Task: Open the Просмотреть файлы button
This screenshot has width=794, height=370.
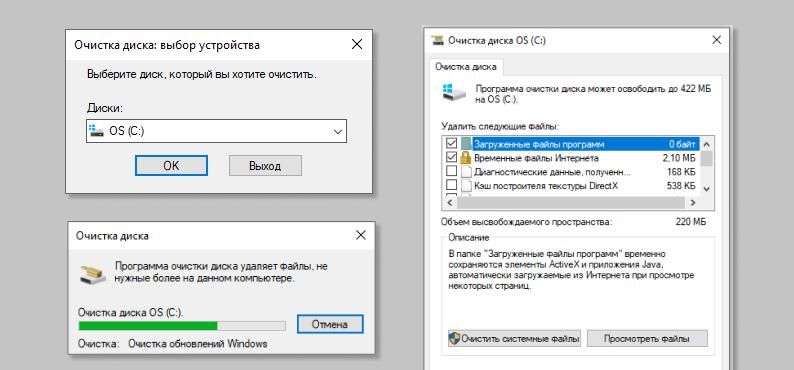Action: (x=647, y=339)
